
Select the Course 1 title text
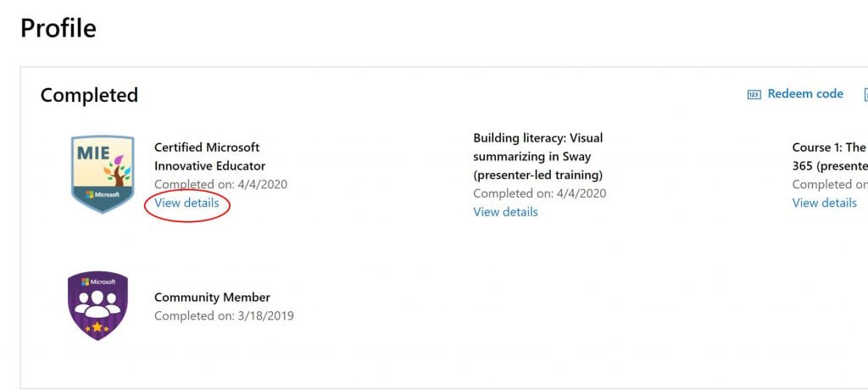(830, 156)
